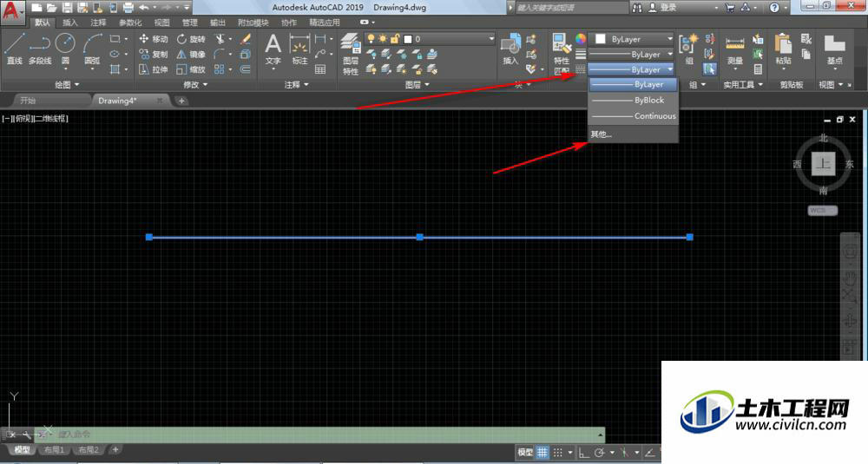The height and width of the screenshot is (464, 868).
Task: Toggle polar tracking in the status bar
Action: [599, 453]
